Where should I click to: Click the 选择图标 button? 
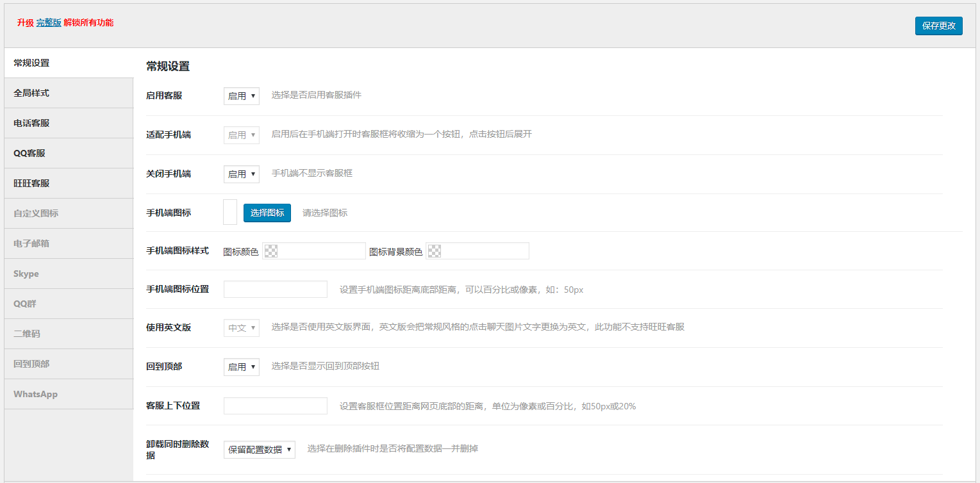[267, 213]
